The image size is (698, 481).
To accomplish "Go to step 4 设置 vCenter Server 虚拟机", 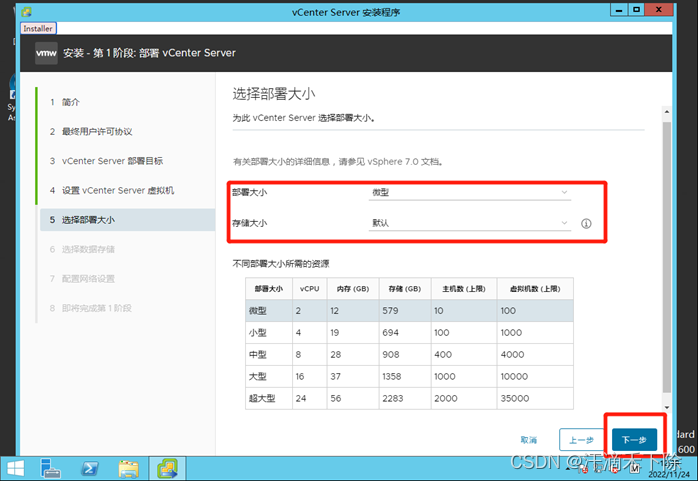I will click(x=118, y=190).
